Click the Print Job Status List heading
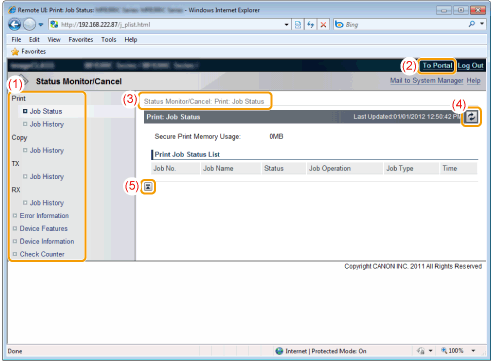Image resolution: width=492 pixels, height=361 pixels. pyautogui.click(x=187, y=155)
